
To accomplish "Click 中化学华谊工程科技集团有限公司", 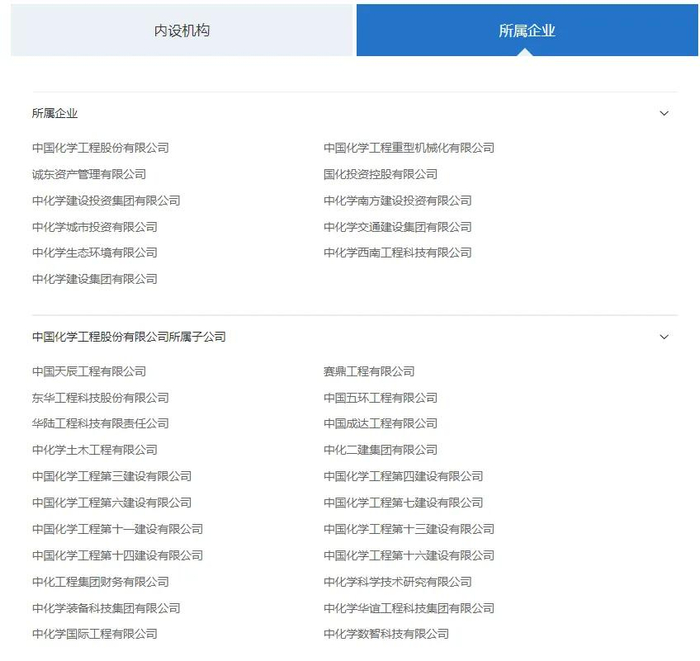I will point(409,608).
